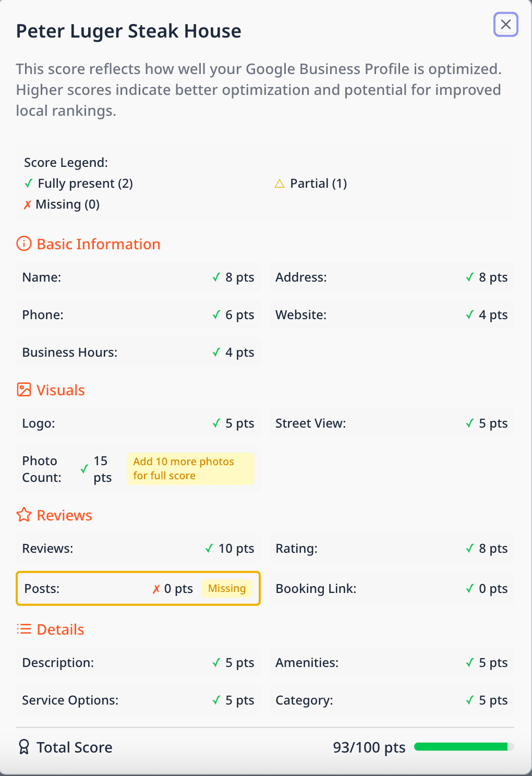Click the red Missing X legend icon
This screenshot has height=776, width=532.
(x=28, y=204)
